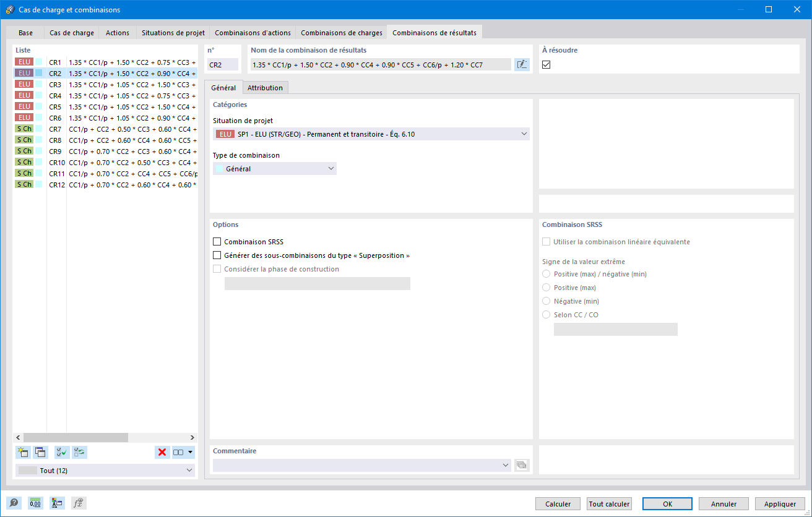Click Annuler to cancel

click(723, 504)
